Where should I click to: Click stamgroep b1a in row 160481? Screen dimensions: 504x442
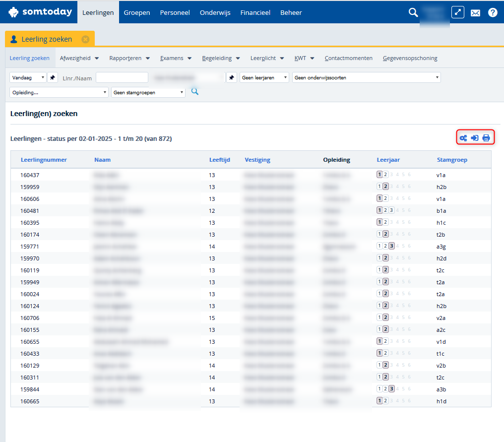441,211
